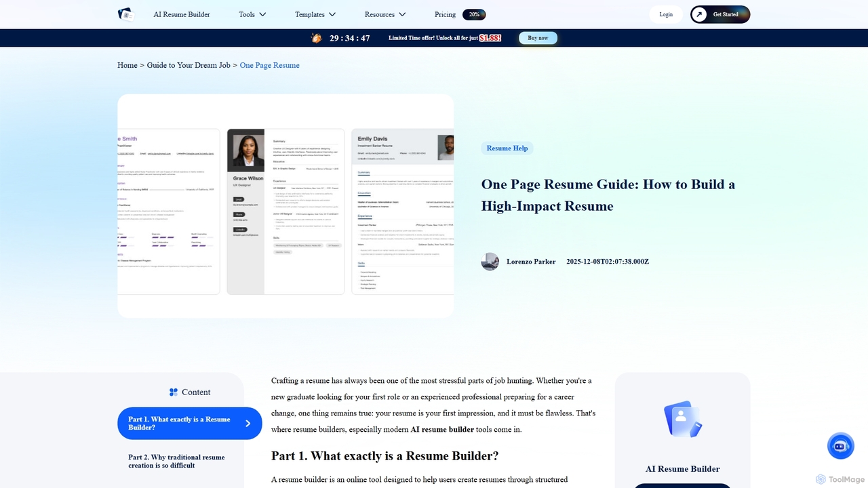Click the site logo icon in header
868x488 pixels.
click(126, 14)
